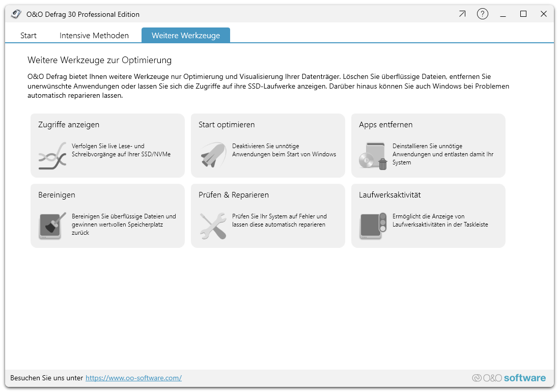Screen dimensions: 559x392
Task: Click the O&O Defrag app icon in title bar
Action: click(x=16, y=14)
